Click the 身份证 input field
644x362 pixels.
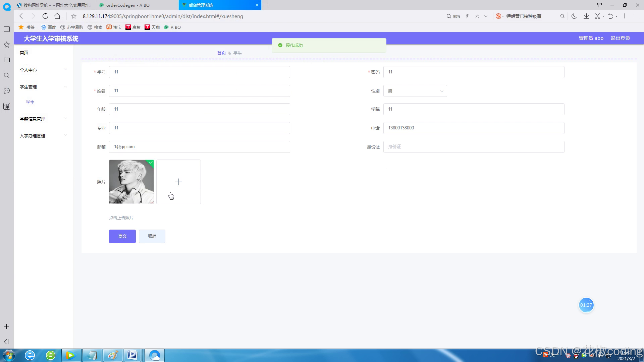tap(473, 147)
